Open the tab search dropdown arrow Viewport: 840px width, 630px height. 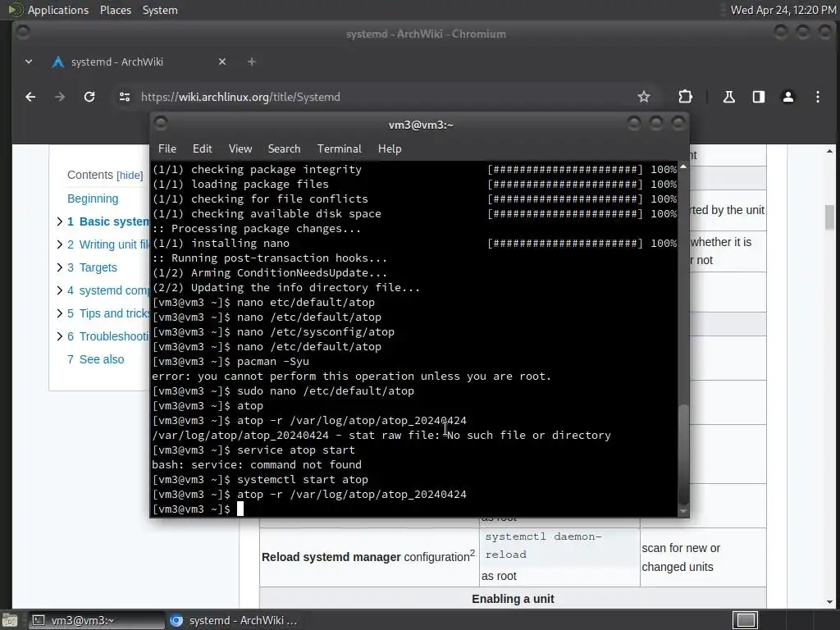pyautogui.click(x=29, y=62)
